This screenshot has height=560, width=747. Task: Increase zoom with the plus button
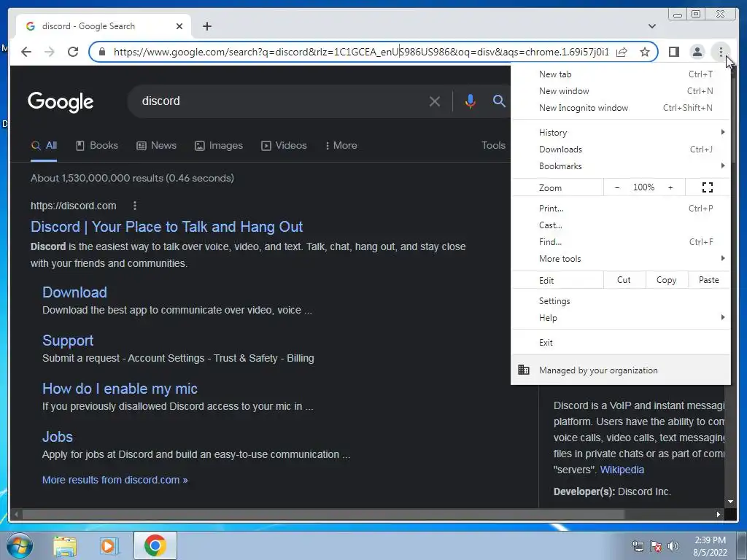point(670,187)
